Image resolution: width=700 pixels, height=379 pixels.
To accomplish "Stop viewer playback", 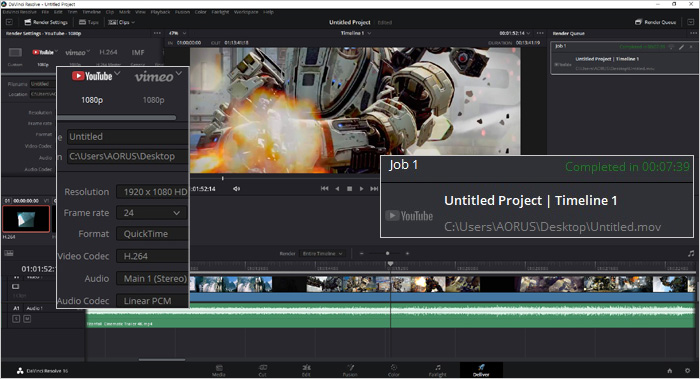I will 350,189.
